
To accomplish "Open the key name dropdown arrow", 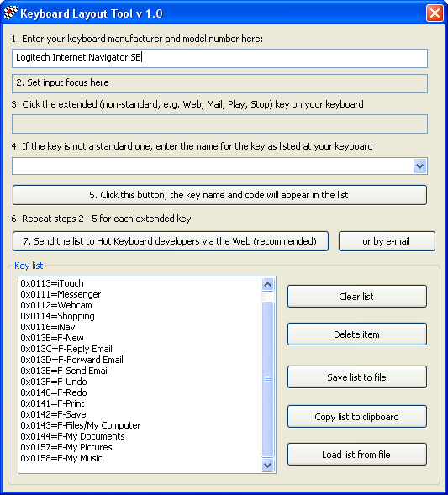I will pyautogui.click(x=420, y=166).
